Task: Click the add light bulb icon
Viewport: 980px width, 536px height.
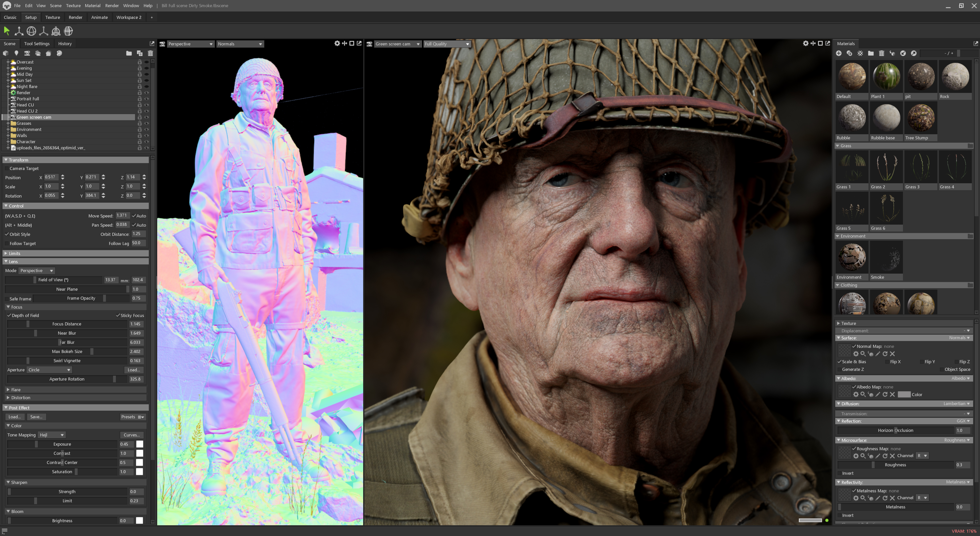Action: pos(16,53)
